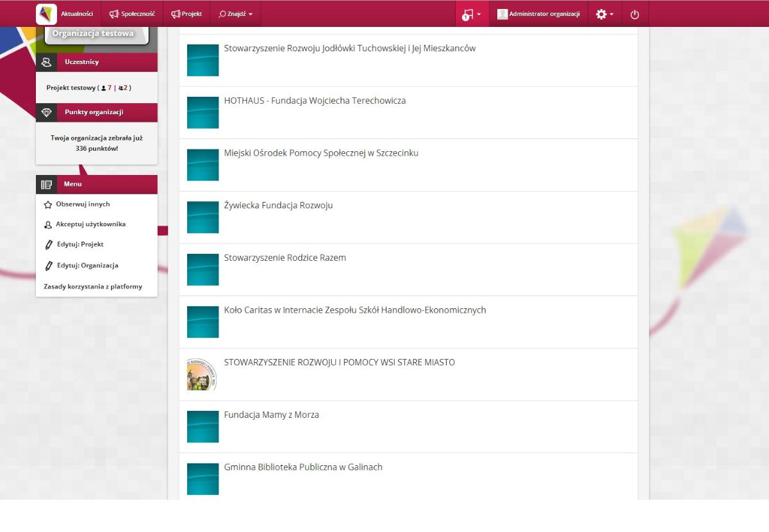This screenshot has height=532, width=769.
Task: Click thumbnail of Stowarzyszenie Rozwoju Jodłówki Tuchowskiej
Action: pyautogui.click(x=203, y=60)
